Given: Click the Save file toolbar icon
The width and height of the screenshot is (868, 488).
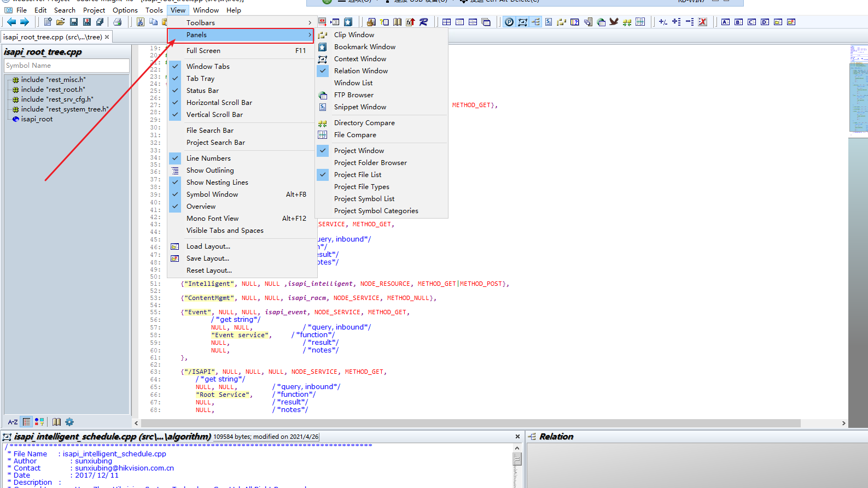Looking at the screenshot, I should 74,22.
